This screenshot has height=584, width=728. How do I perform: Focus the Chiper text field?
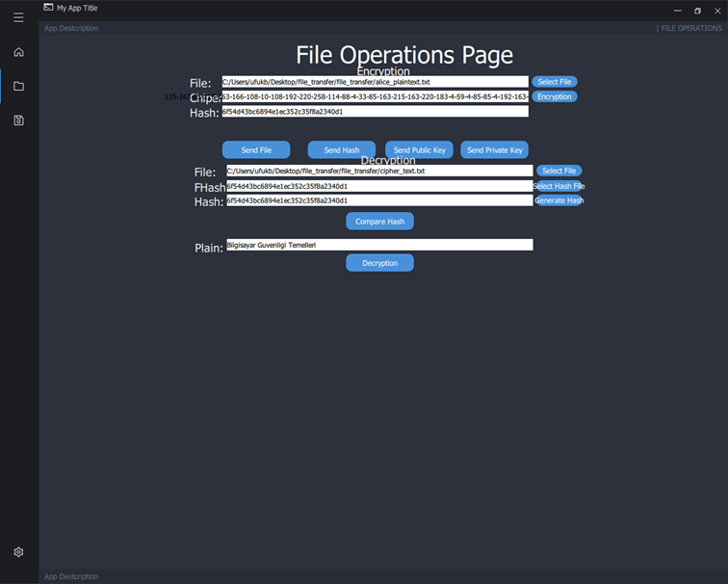point(376,96)
